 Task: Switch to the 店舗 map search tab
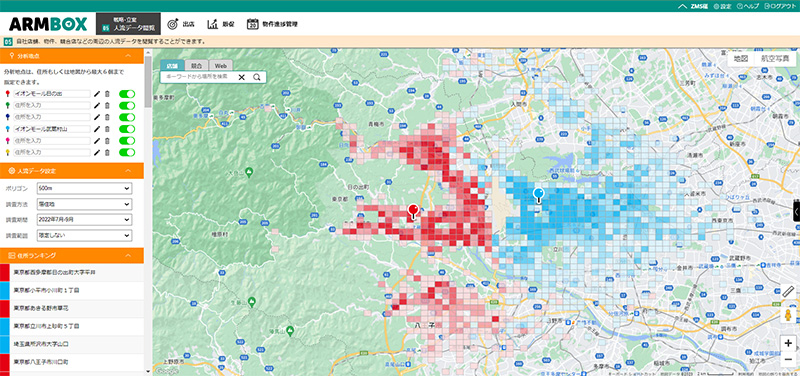point(172,65)
